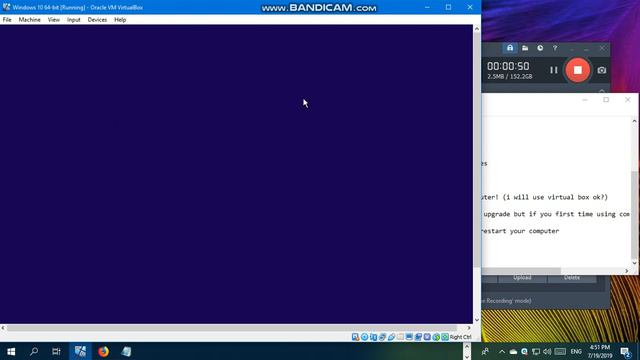Click inside the Windows 10 VM display
Viewport: 640px width, 360px height.
click(x=236, y=174)
